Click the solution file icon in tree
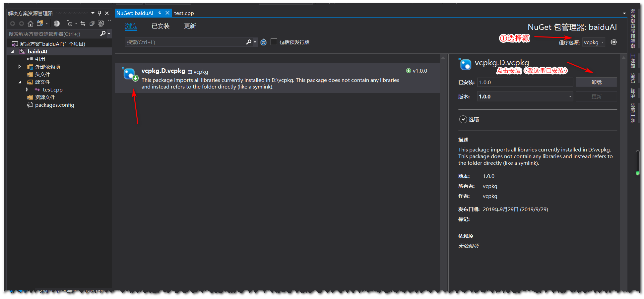644x299 pixels. (15, 44)
